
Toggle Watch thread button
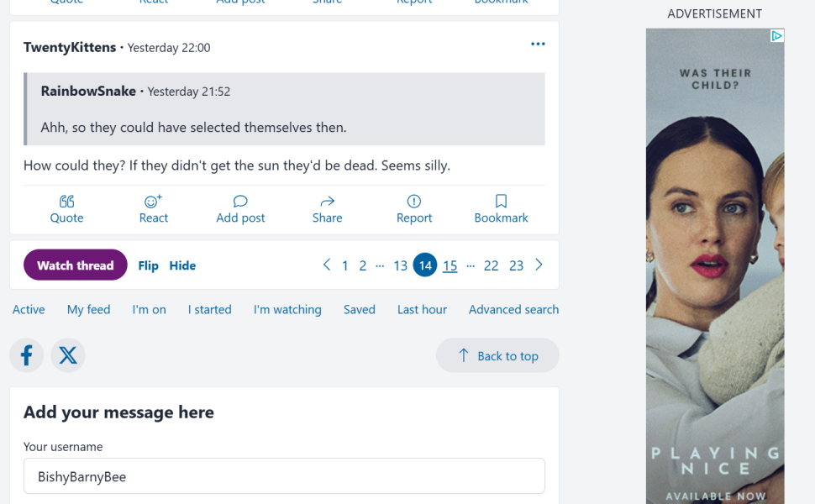tap(76, 265)
